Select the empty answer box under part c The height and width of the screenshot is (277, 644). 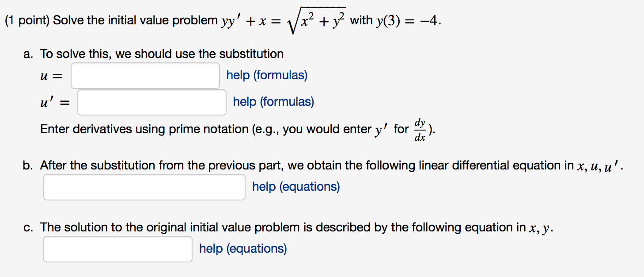coord(117,249)
